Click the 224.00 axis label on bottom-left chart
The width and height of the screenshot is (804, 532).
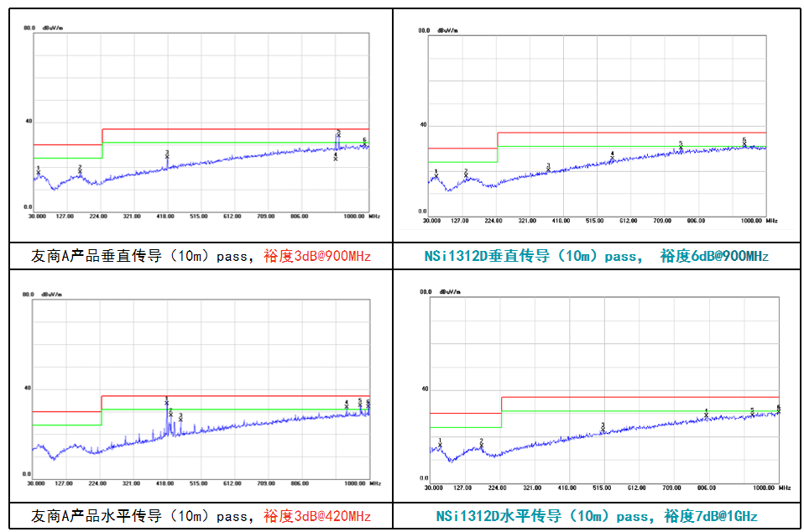(98, 484)
